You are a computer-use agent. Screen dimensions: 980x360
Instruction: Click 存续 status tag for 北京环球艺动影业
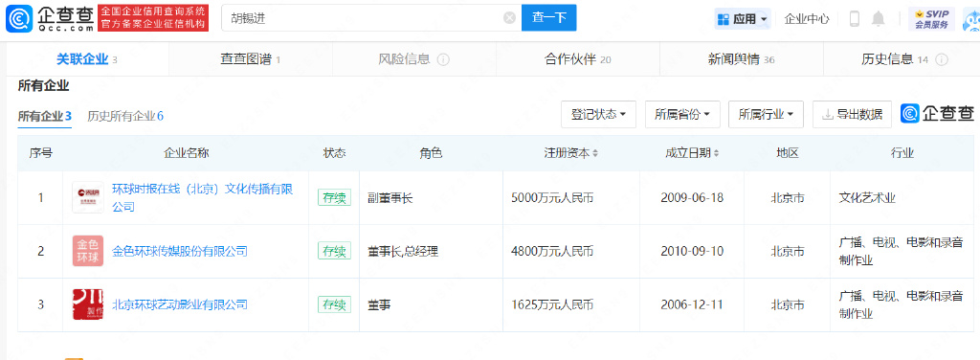point(334,305)
